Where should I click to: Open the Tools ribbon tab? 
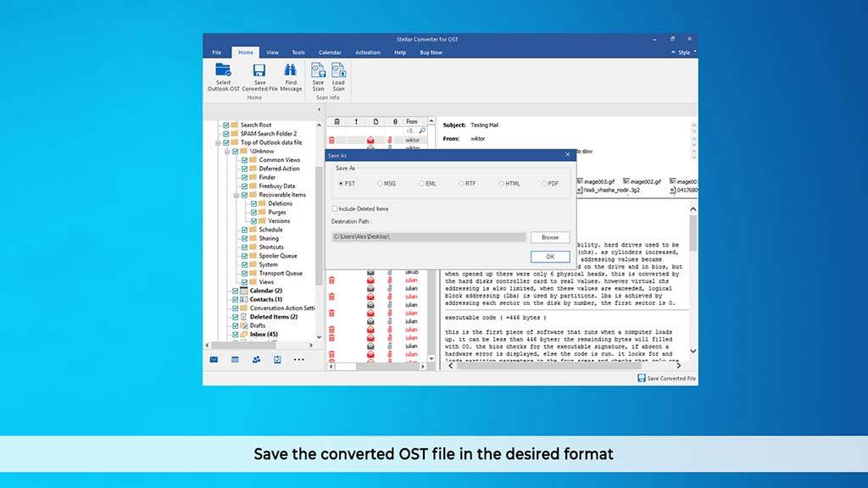point(298,53)
